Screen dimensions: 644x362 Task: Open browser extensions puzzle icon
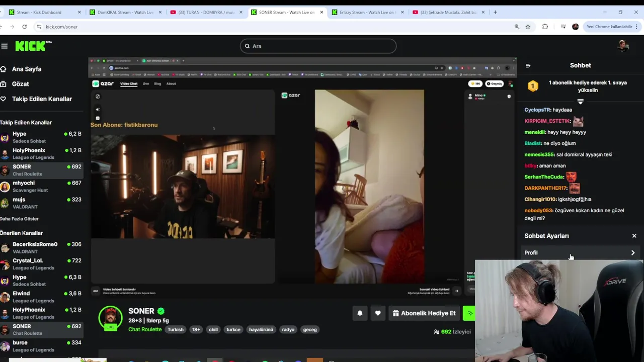click(x=545, y=27)
